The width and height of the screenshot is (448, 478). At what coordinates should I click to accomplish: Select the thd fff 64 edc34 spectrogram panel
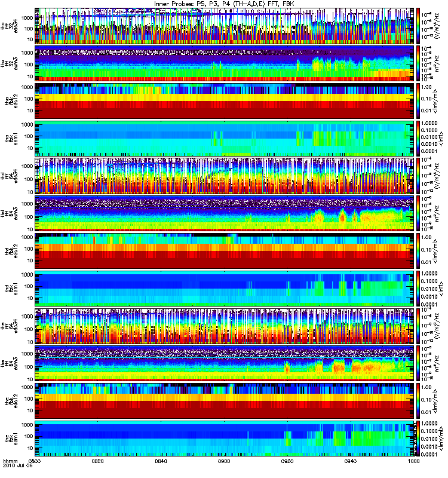[x=224, y=176]
